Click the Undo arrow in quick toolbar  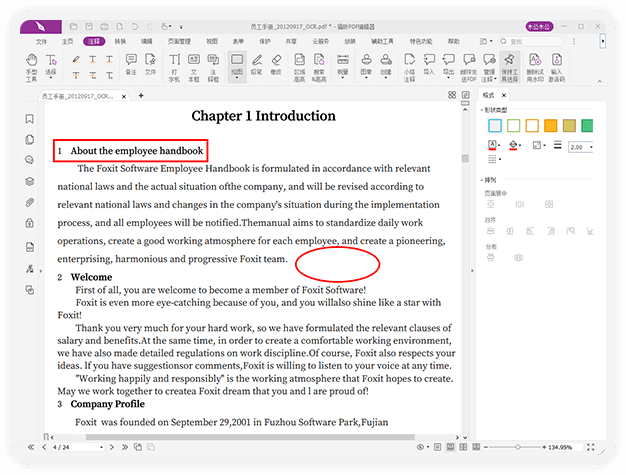[x=135, y=27]
